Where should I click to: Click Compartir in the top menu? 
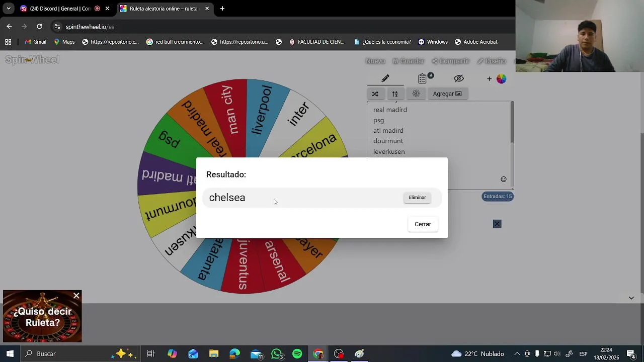click(451, 61)
